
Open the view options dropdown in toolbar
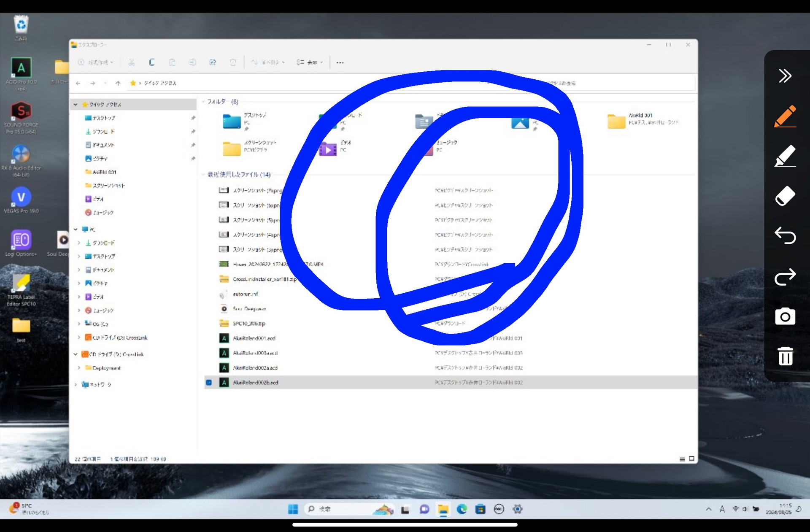point(310,62)
